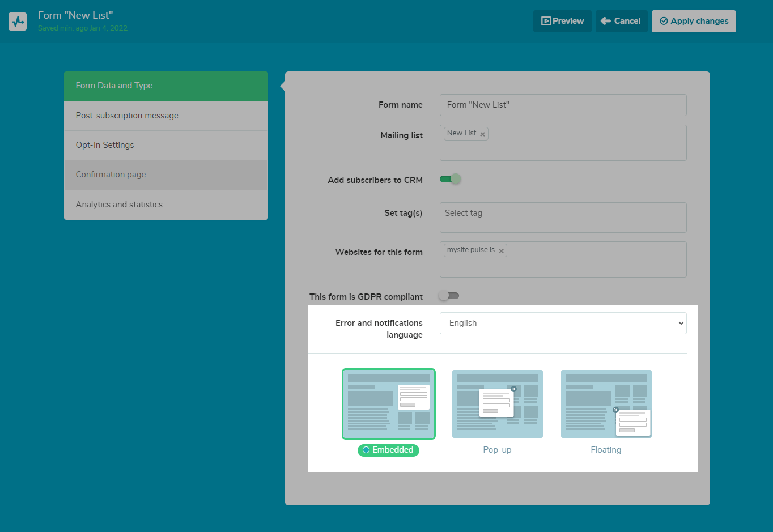Viewport: 773px width, 532px height.
Task: Remove the New List tag
Action: click(x=482, y=134)
